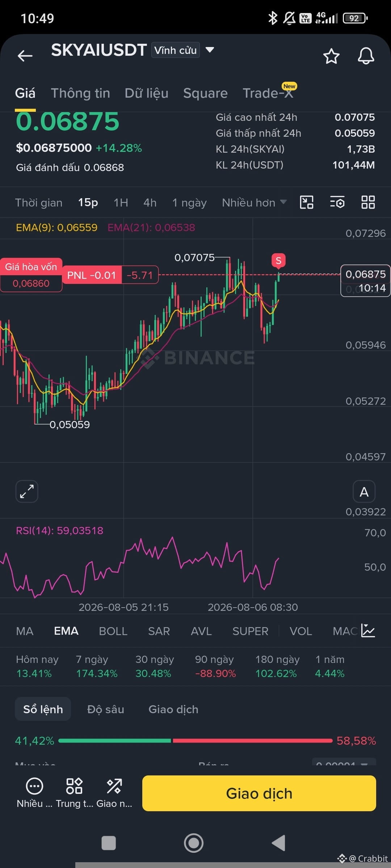Add SKYAIUSDT to favorites star

[331, 56]
